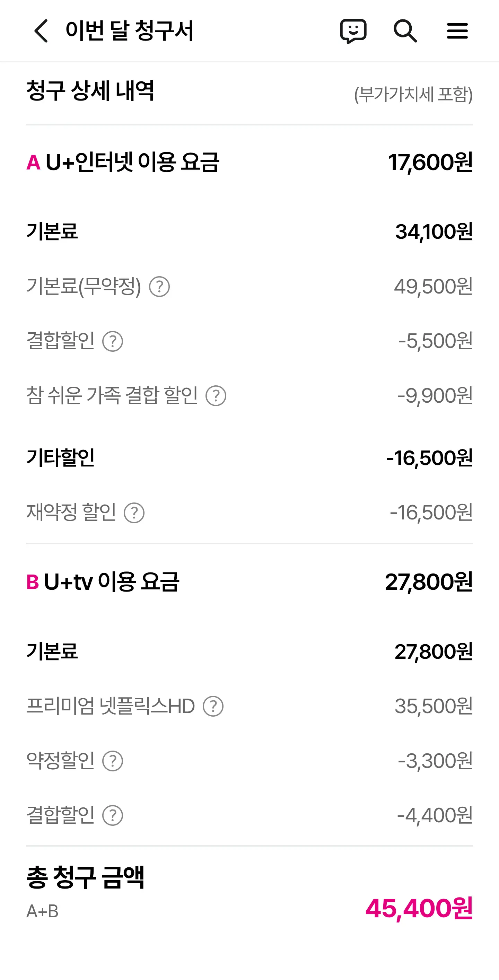Select the U+tv 이용 요금 section header
This screenshot has height=980, width=499.
103,582
